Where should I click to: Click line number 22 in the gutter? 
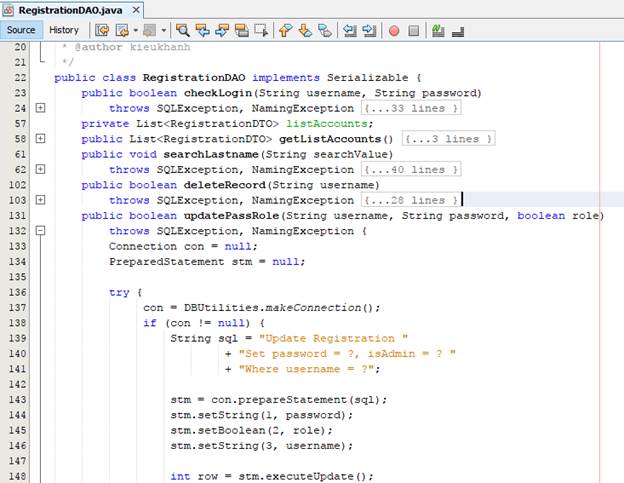coord(20,78)
